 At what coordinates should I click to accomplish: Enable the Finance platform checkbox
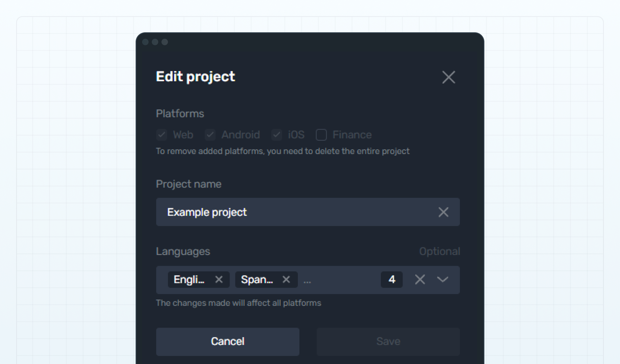click(x=321, y=135)
